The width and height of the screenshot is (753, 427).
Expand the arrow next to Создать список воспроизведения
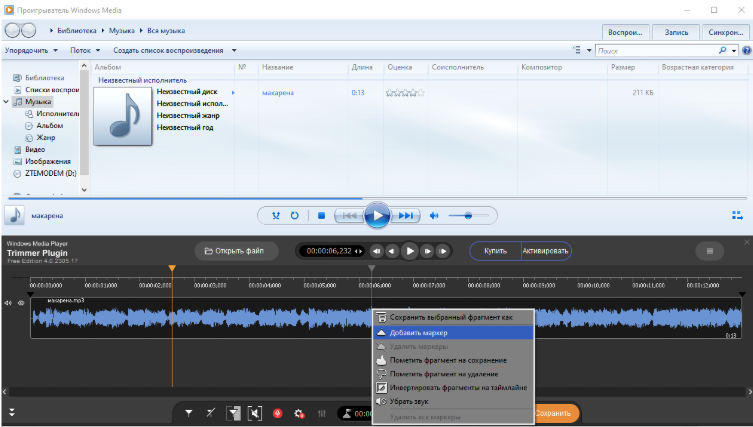234,50
